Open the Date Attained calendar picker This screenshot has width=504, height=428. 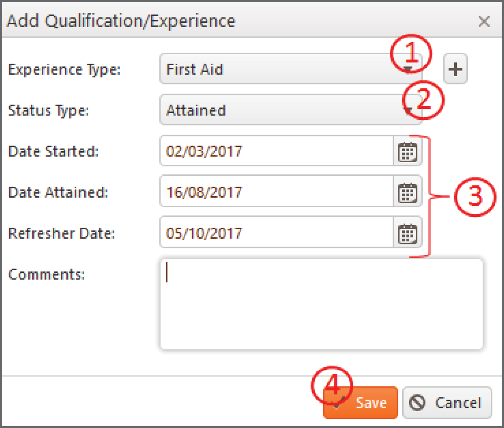point(407,192)
